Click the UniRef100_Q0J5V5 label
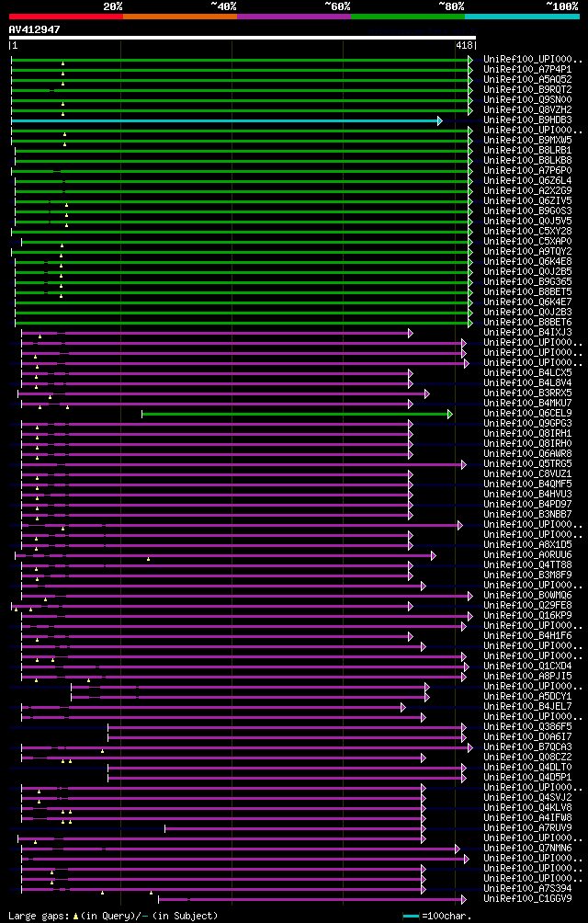Screen dimensions: 588x923 [x=527, y=222]
